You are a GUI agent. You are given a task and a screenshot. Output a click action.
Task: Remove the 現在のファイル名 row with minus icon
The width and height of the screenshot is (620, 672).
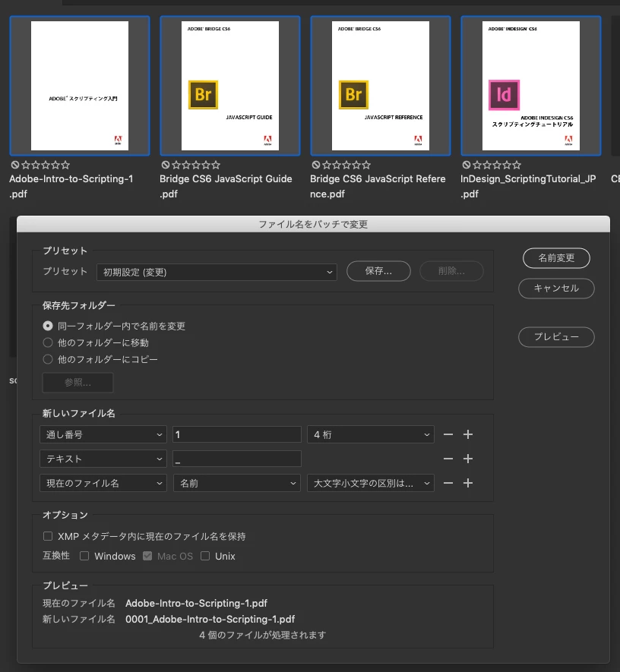click(448, 484)
